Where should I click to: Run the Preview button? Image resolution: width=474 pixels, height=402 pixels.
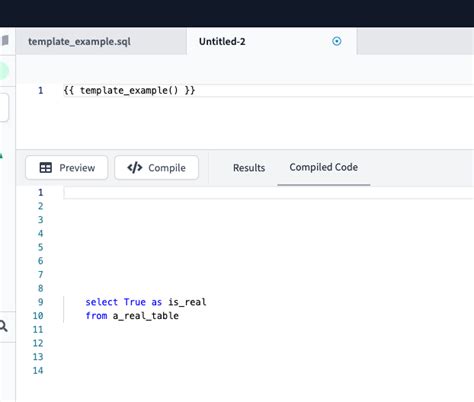pyautogui.click(x=67, y=168)
